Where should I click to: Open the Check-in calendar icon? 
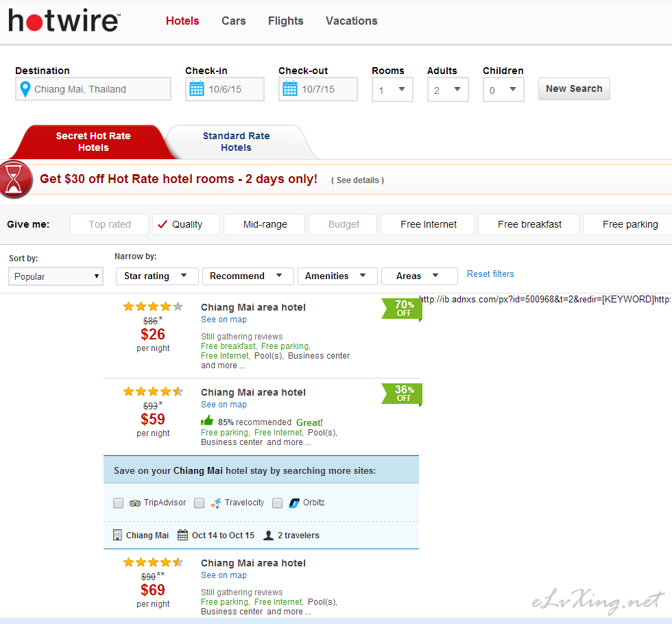pyautogui.click(x=197, y=88)
